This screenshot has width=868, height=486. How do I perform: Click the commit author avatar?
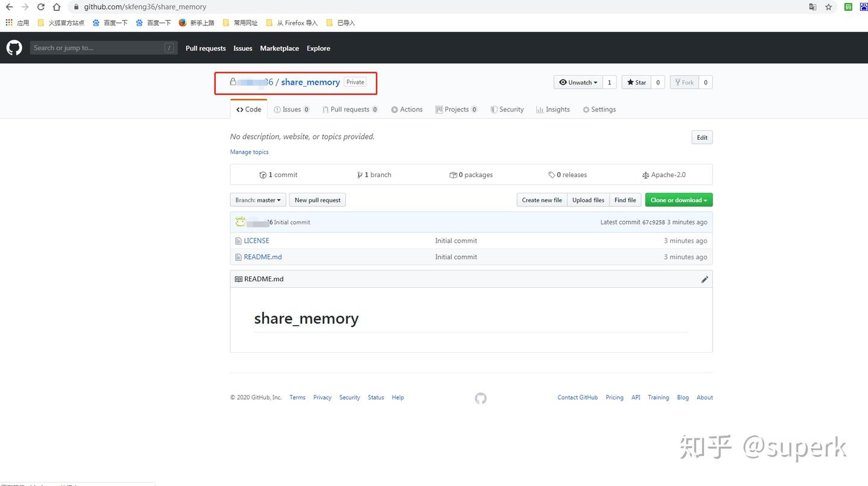click(x=241, y=222)
